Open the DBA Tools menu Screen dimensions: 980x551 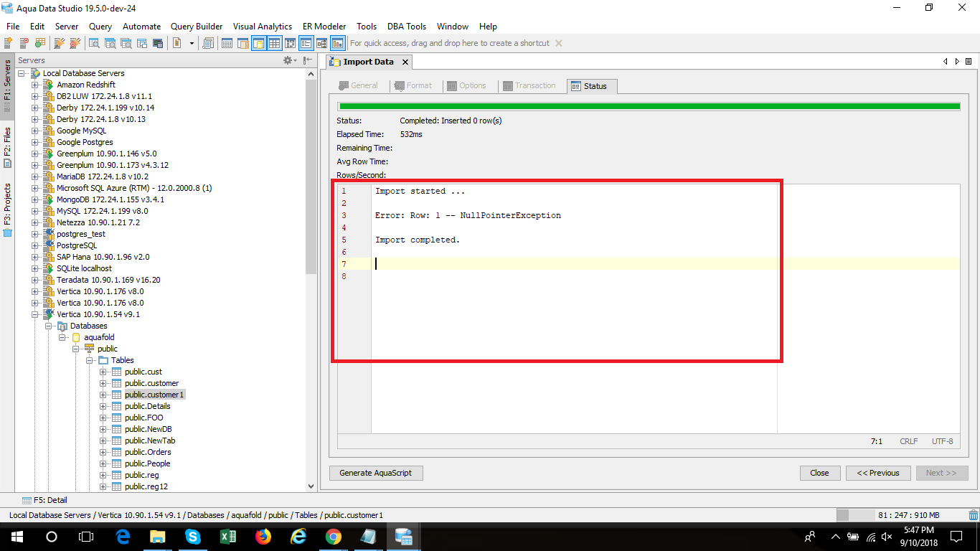point(407,27)
